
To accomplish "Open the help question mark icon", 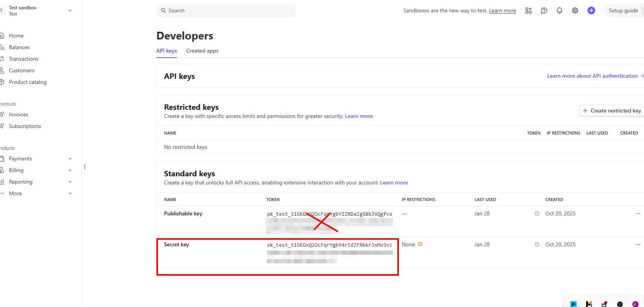I will pyautogui.click(x=544, y=10).
